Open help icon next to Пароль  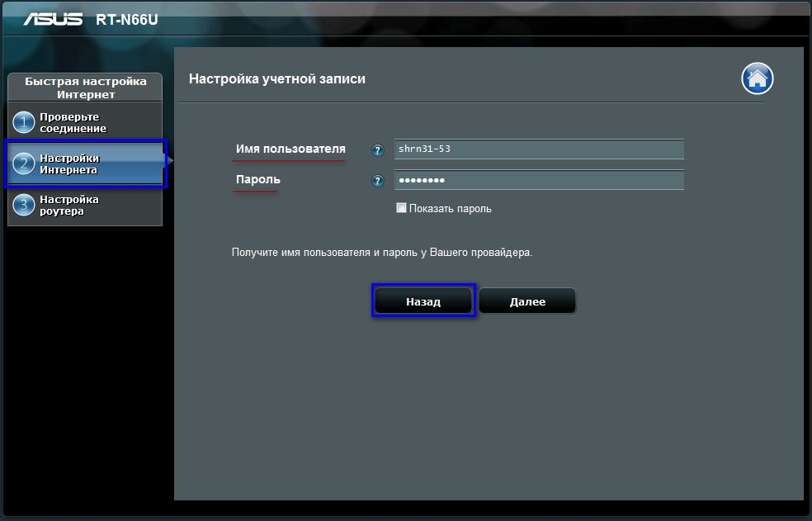(x=377, y=181)
